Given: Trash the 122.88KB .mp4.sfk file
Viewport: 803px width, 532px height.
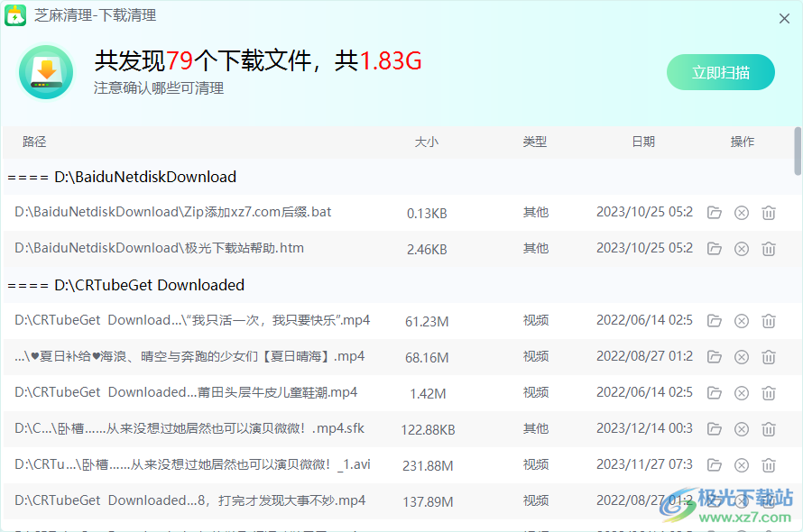Looking at the screenshot, I should pos(769,429).
